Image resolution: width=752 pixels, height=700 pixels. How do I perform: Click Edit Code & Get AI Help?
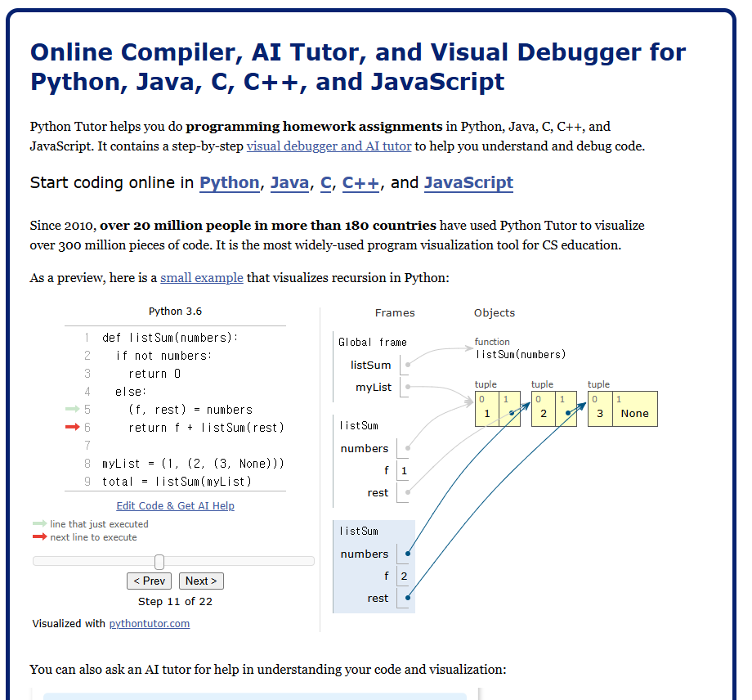(x=176, y=505)
